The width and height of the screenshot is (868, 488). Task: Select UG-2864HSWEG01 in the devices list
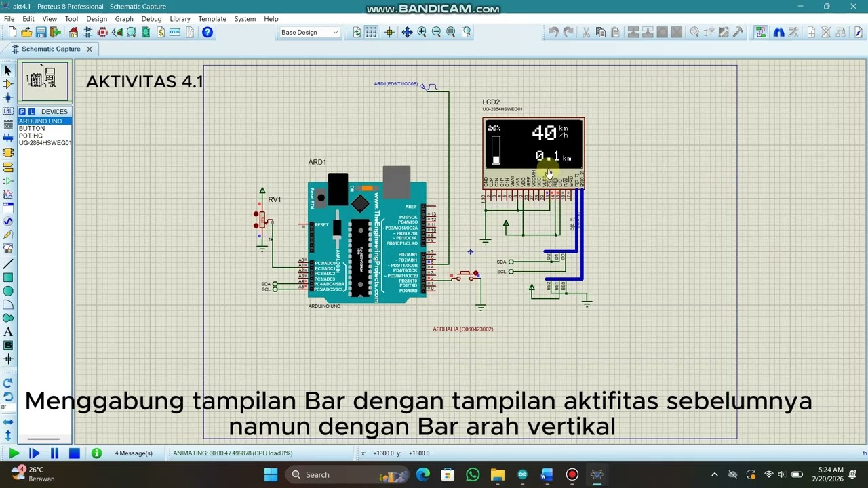click(43, 143)
